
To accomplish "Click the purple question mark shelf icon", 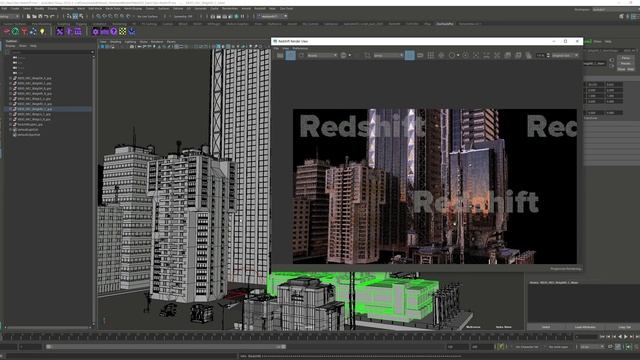I will (113, 31).
